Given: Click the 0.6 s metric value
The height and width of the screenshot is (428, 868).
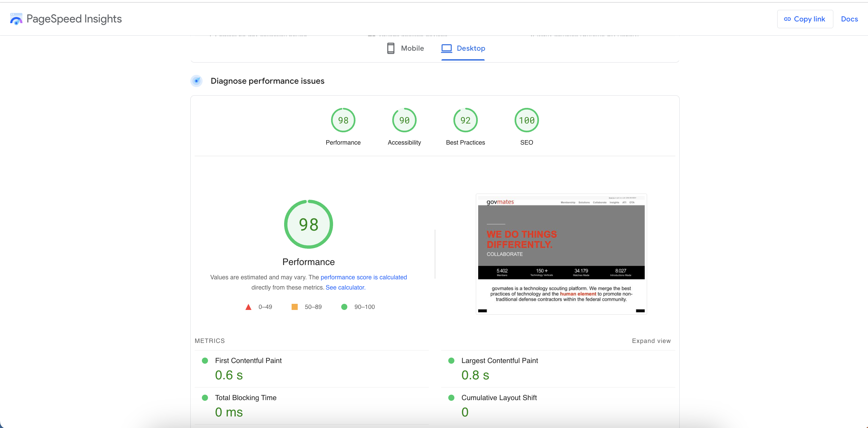Looking at the screenshot, I should pyautogui.click(x=229, y=375).
